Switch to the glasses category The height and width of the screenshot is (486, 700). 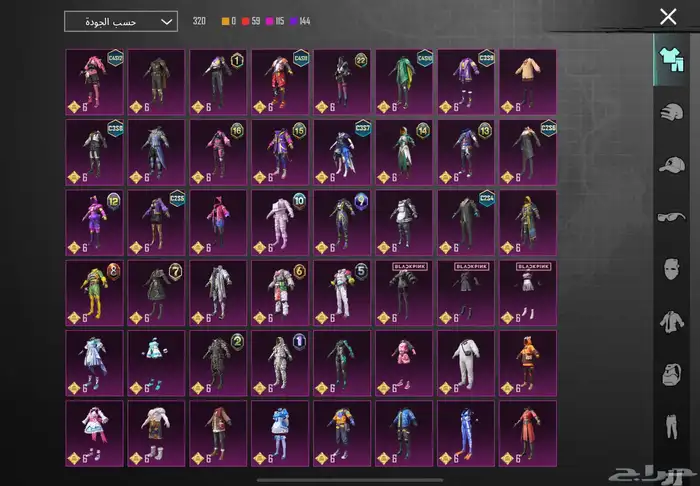tap(672, 217)
